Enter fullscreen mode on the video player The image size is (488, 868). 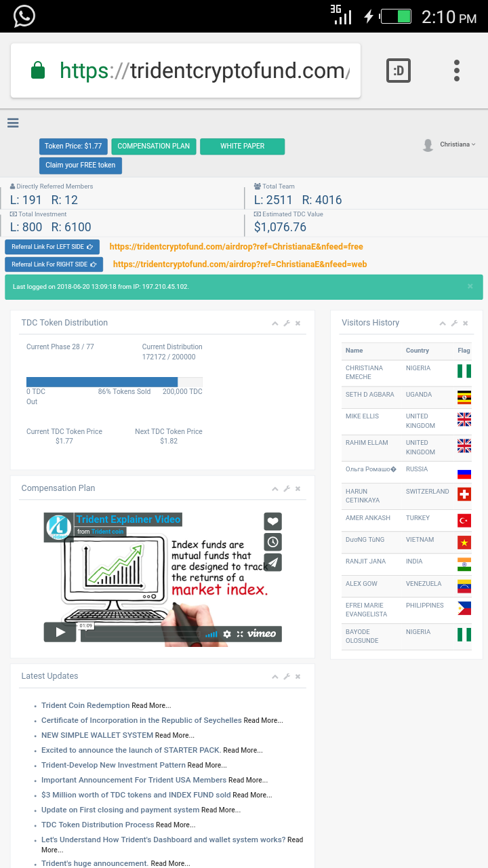coord(240,633)
